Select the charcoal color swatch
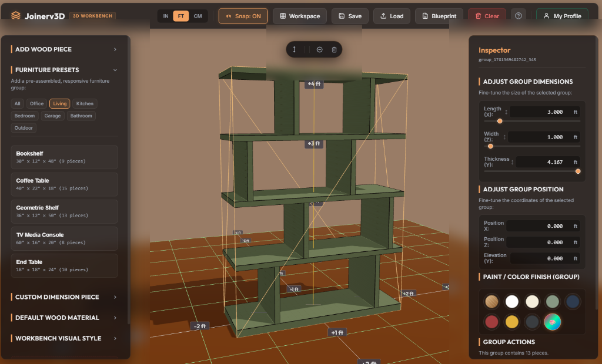Screen dimensions: 602x364 click(x=532, y=322)
